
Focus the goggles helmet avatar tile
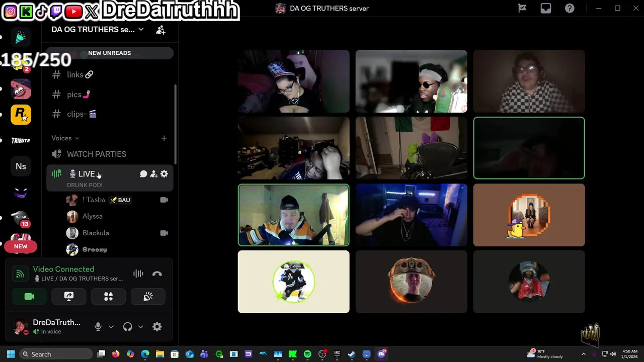[411, 282]
